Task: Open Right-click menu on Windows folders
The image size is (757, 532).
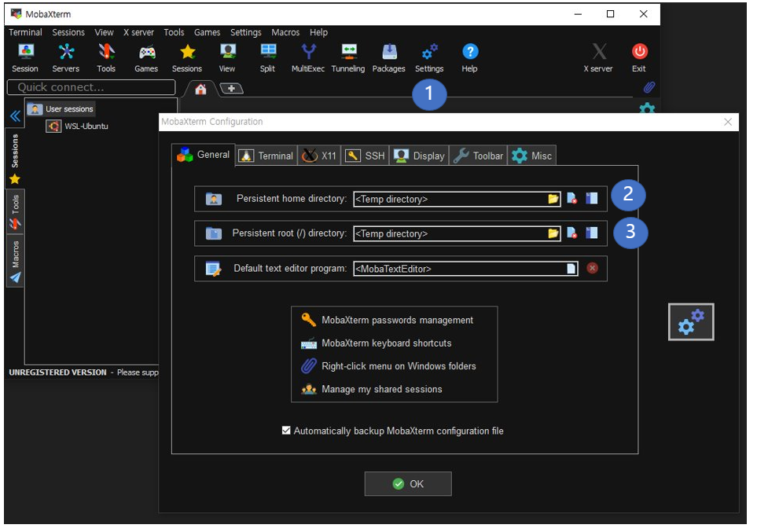Action: pos(388,366)
